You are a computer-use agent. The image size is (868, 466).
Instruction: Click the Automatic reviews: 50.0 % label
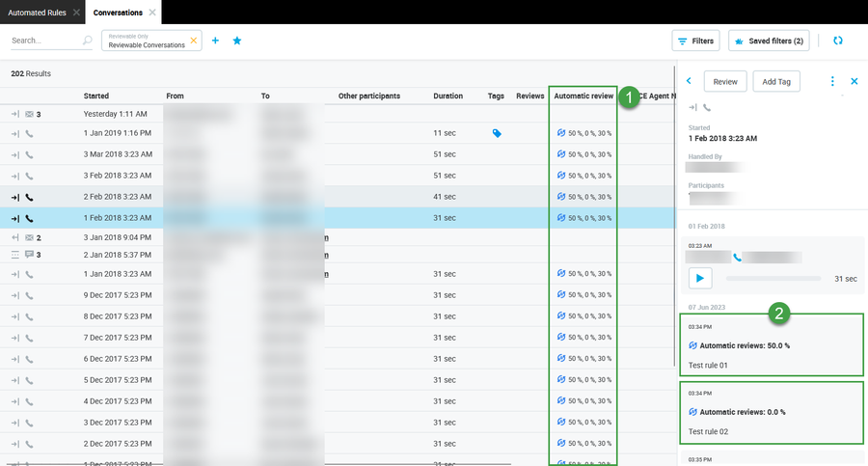coord(745,345)
